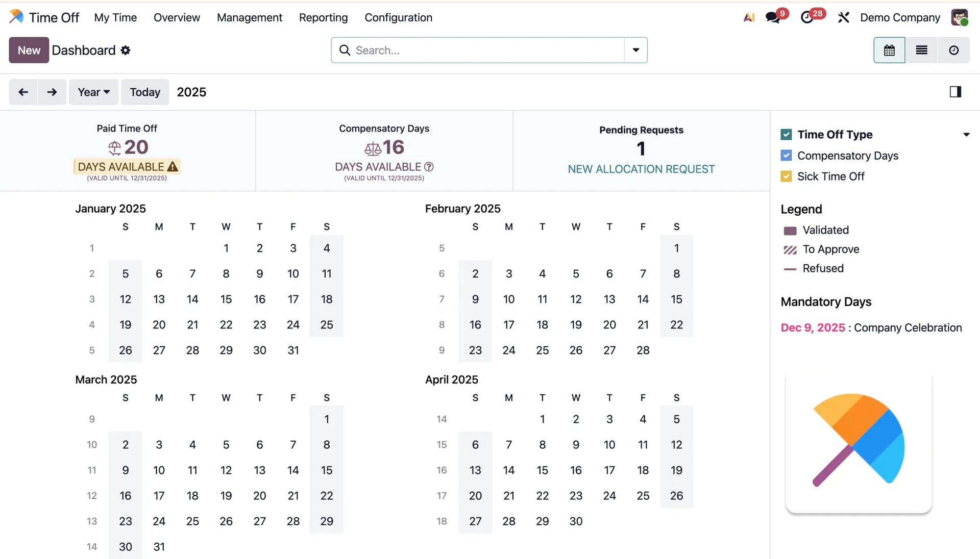Toggle the side panel icon

tap(955, 92)
